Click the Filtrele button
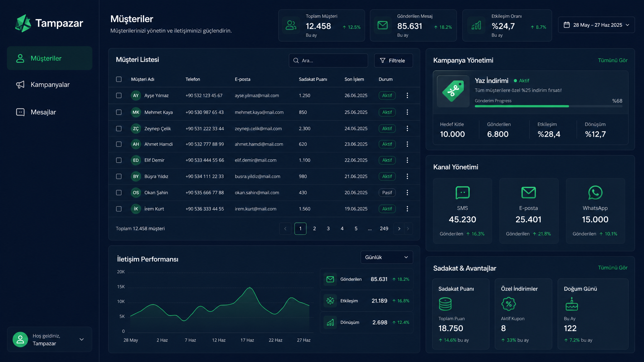Image resolution: width=644 pixels, height=362 pixels. [393, 60]
